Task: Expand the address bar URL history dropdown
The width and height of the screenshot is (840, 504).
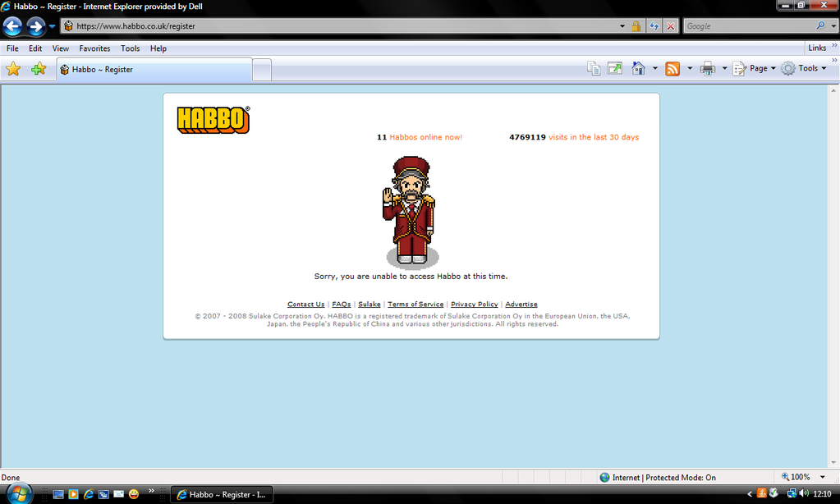Action: point(622,26)
